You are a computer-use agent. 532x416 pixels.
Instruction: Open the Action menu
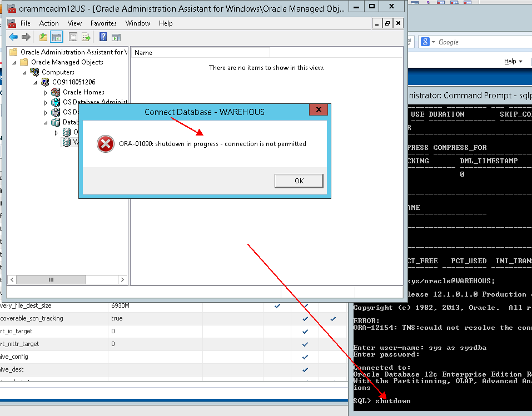pos(49,23)
